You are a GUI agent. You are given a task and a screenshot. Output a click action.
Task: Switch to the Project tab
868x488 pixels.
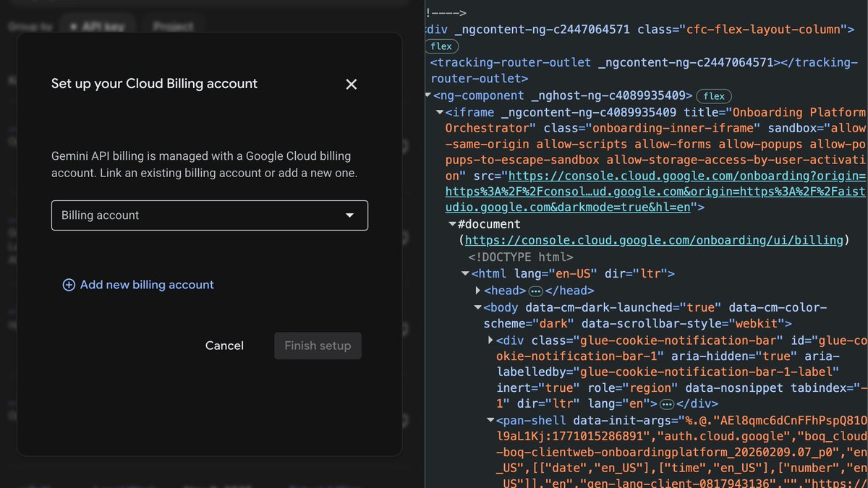173,26
